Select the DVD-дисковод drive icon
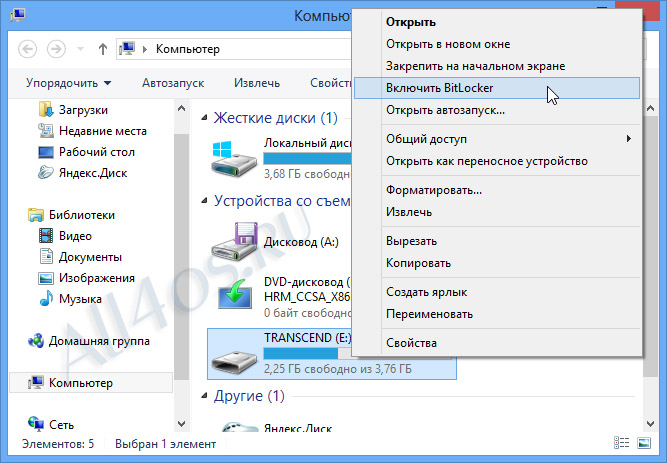Viewport: 667px width, 463px height. pyautogui.click(x=234, y=294)
